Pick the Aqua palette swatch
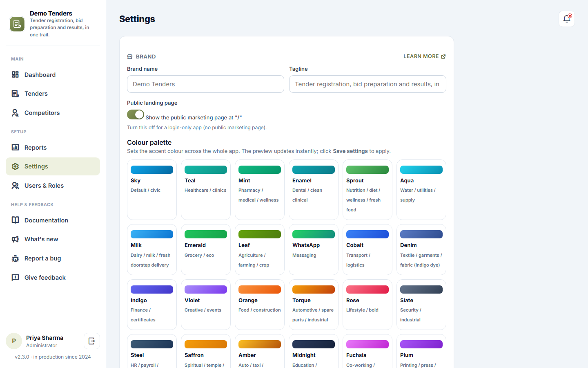 click(x=421, y=190)
